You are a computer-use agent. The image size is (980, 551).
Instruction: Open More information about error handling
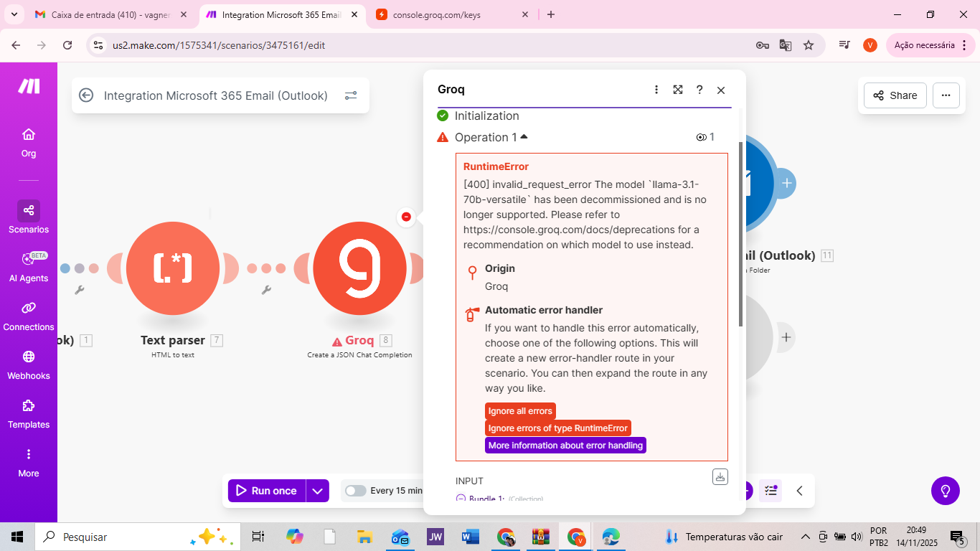(565, 446)
